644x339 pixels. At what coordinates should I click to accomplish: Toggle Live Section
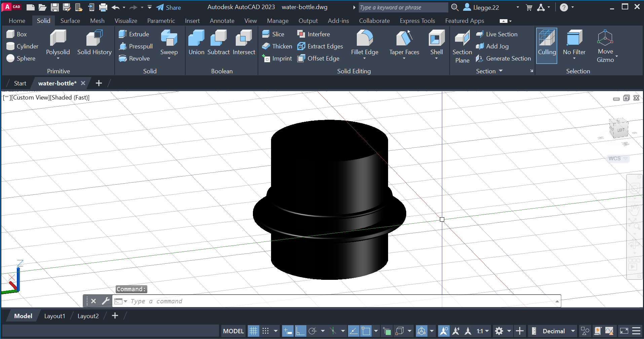click(496, 34)
